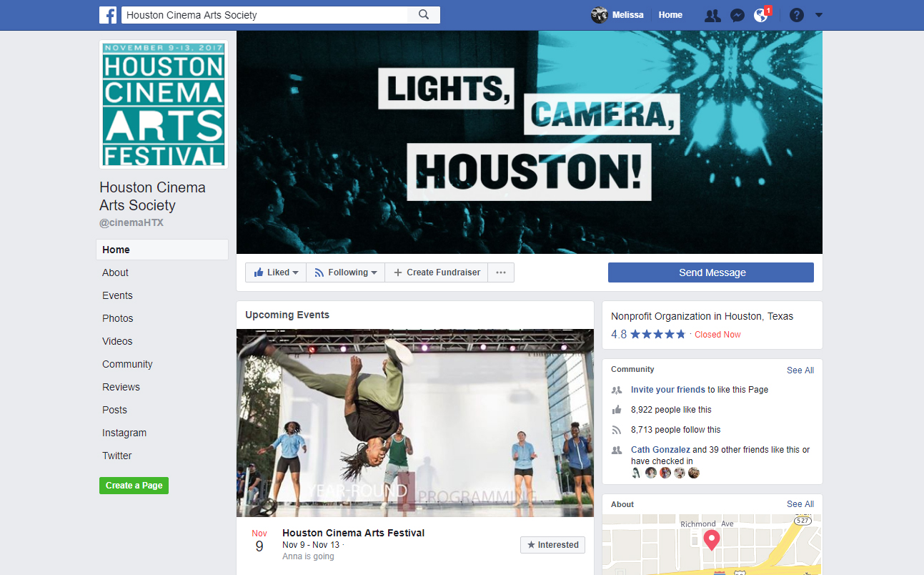Expand the Following dropdown button
The width and height of the screenshot is (924, 575).
click(346, 272)
